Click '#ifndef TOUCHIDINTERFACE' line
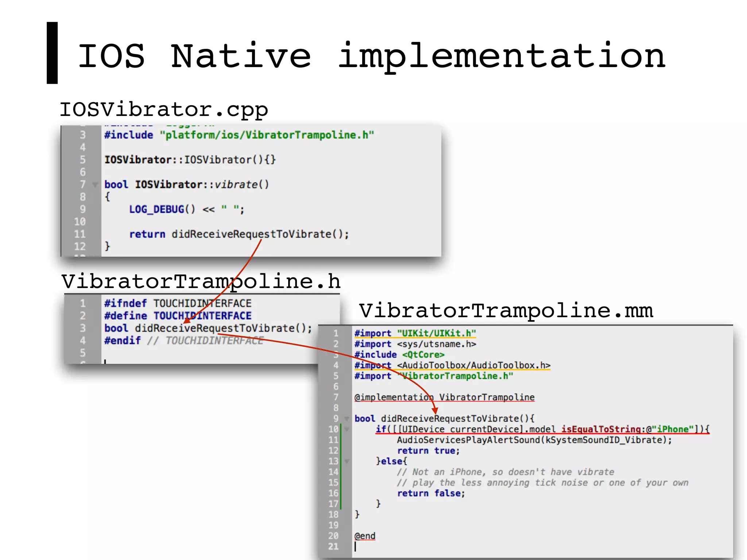The height and width of the screenshot is (560, 747). (178, 303)
